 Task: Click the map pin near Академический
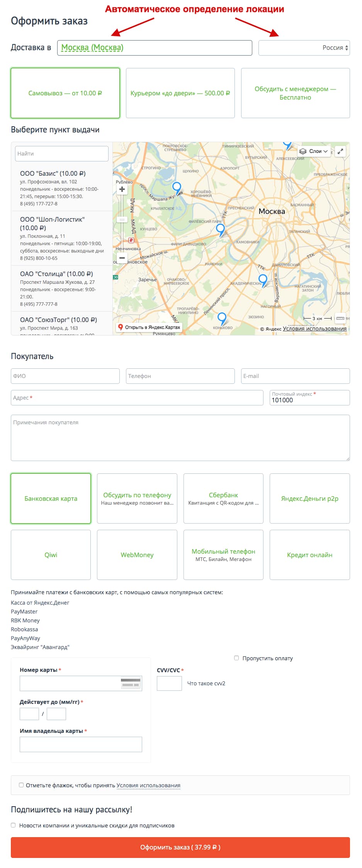point(263,280)
